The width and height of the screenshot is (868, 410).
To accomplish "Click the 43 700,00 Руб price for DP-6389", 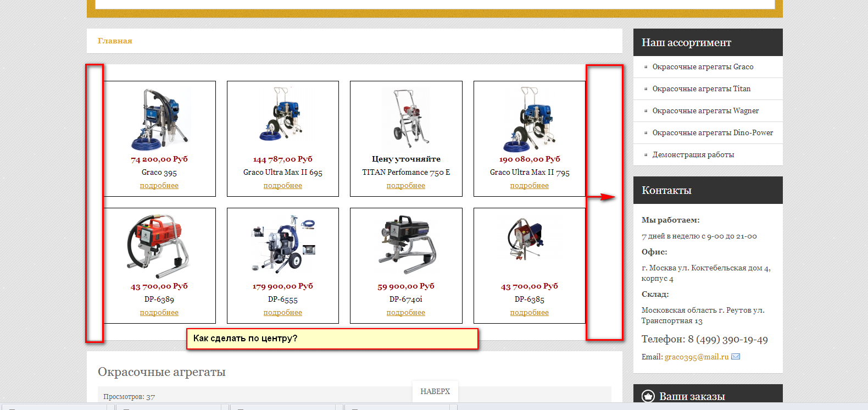I will pyautogui.click(x=159, y=286).
